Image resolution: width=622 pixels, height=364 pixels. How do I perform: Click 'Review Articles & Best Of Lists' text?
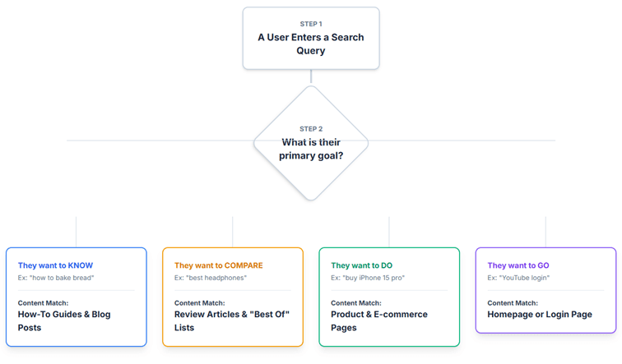pyautogui.click(x=232, y=320)
